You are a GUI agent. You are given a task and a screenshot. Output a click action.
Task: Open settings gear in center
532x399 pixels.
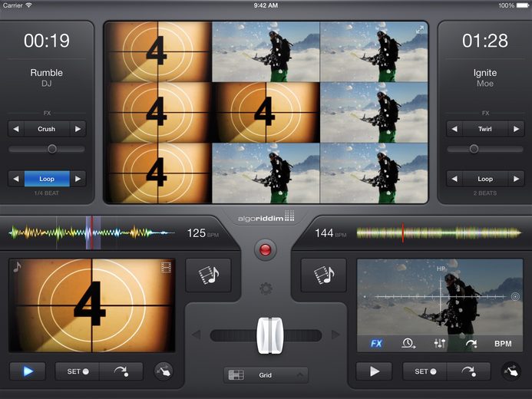tap(266, 289)
